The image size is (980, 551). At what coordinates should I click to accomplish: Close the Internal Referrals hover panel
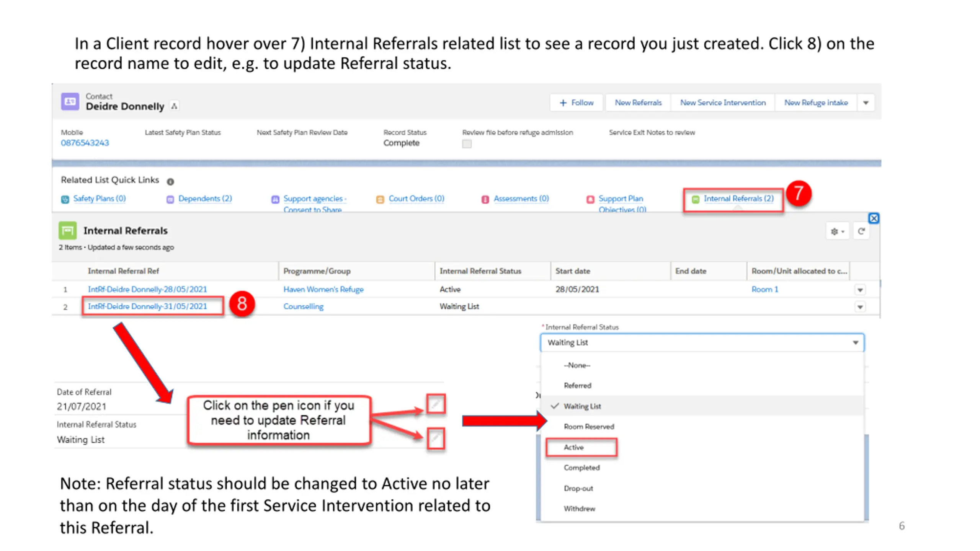click(874, 218)
